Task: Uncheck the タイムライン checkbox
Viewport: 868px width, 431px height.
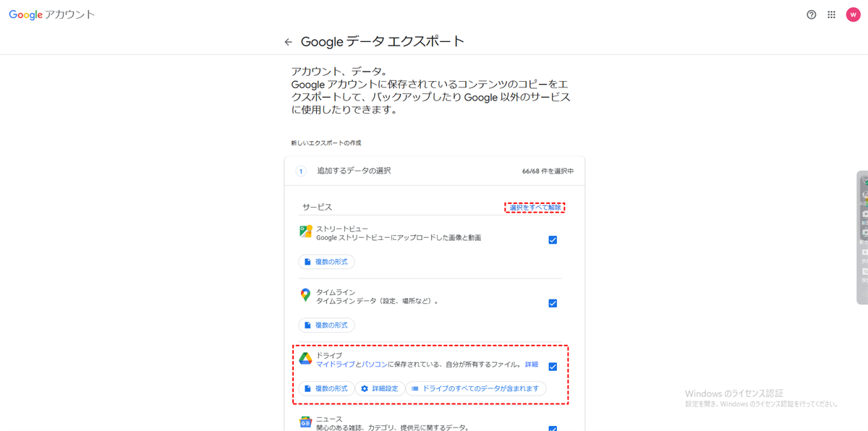Action: (553, 304)
